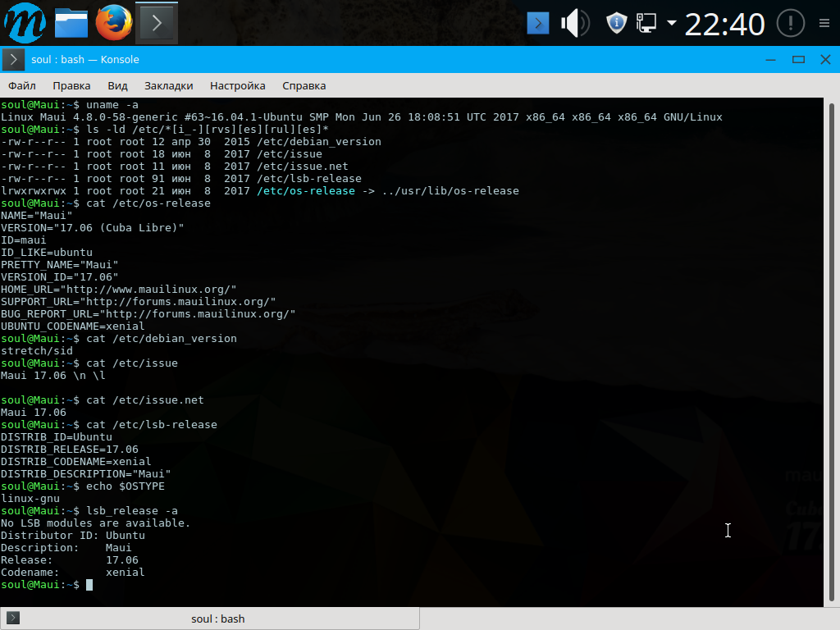Image resolution: width=840 pixels, height=630 pixels.
Task: Click the security shield tray icon
Action: 616,24
